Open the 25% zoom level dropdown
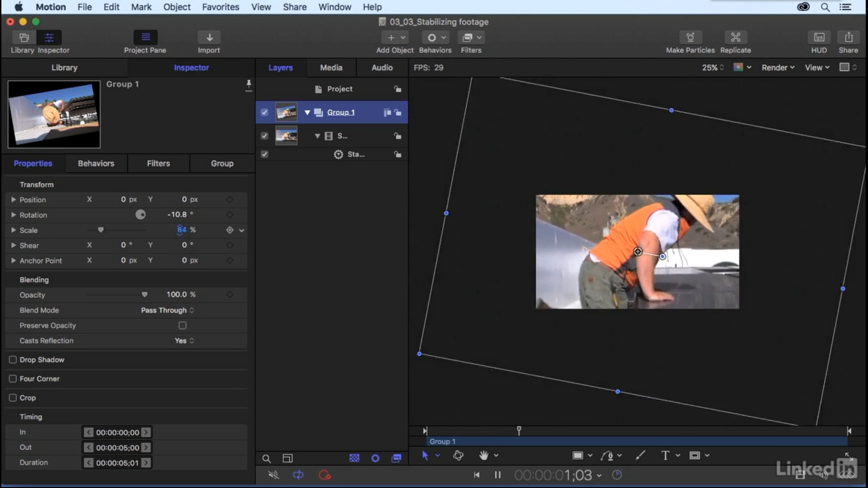 [713, 67]
